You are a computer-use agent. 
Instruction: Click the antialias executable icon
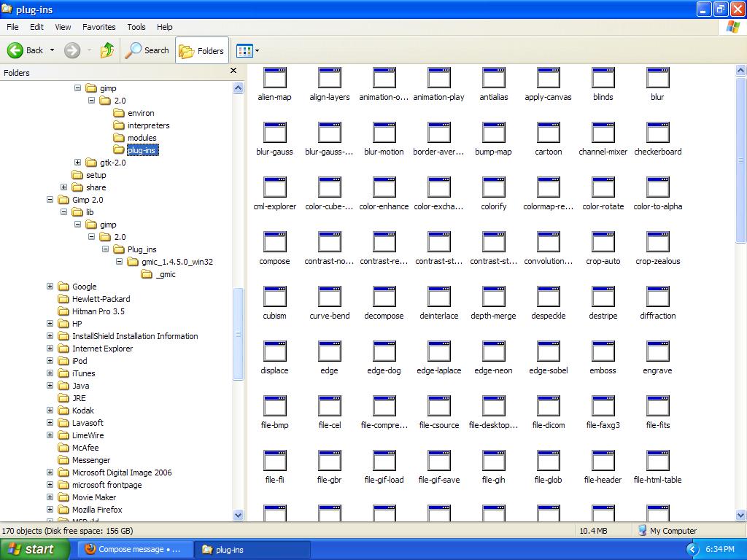[x=494, y=77]
